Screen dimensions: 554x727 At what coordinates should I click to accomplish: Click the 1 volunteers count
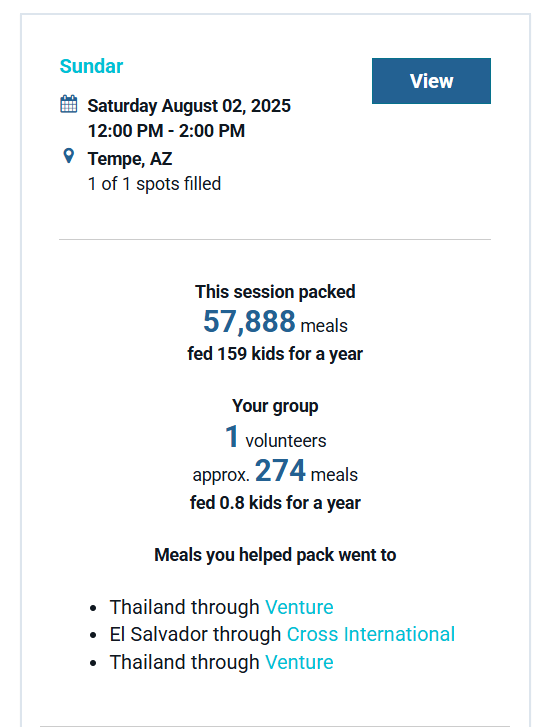[275, 437]
